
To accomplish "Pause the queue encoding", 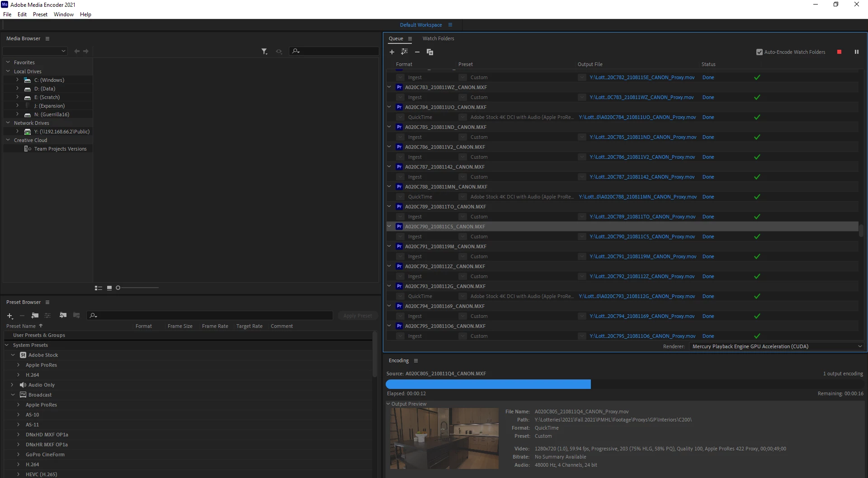I will [x=857, y=52].
